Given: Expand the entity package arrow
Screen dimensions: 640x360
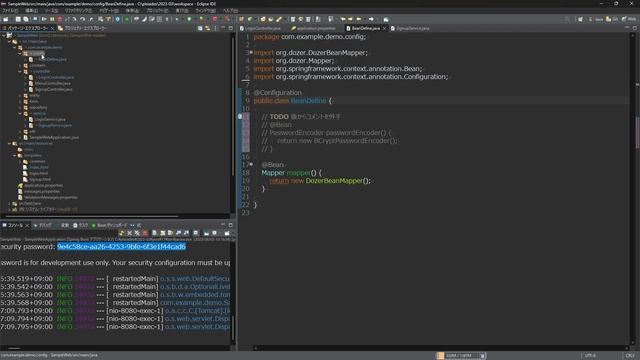Looking at the screenshot, I should 20,96.
